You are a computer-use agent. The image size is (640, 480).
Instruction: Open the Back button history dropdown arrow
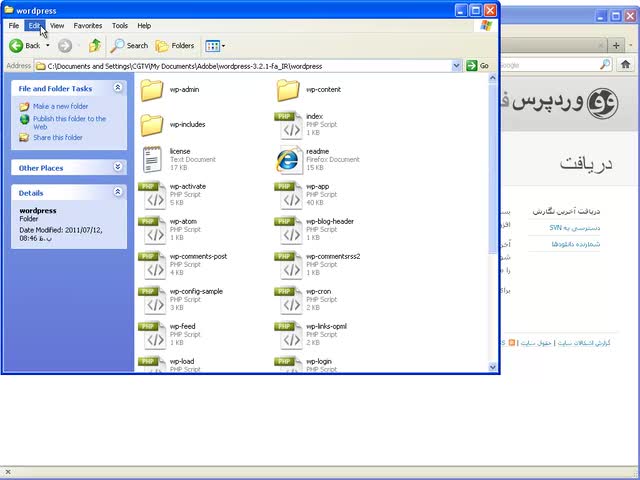(48, 46)
